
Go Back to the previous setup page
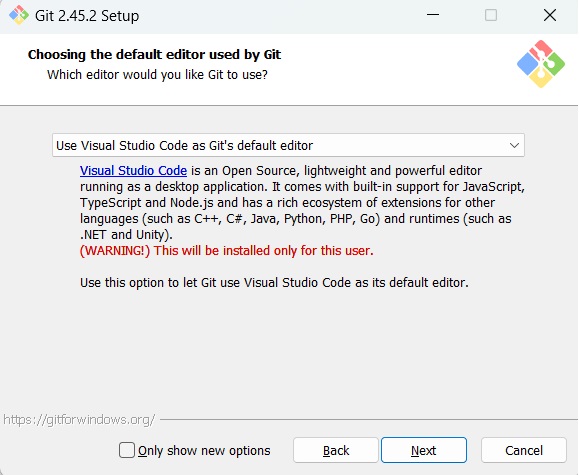click(x=336, y=450)
